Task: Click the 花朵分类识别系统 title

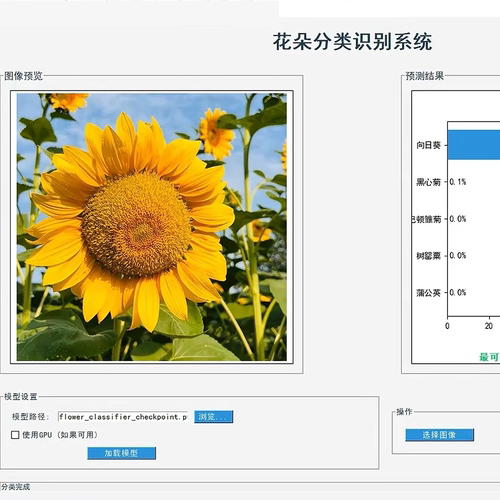Action: 352,42
